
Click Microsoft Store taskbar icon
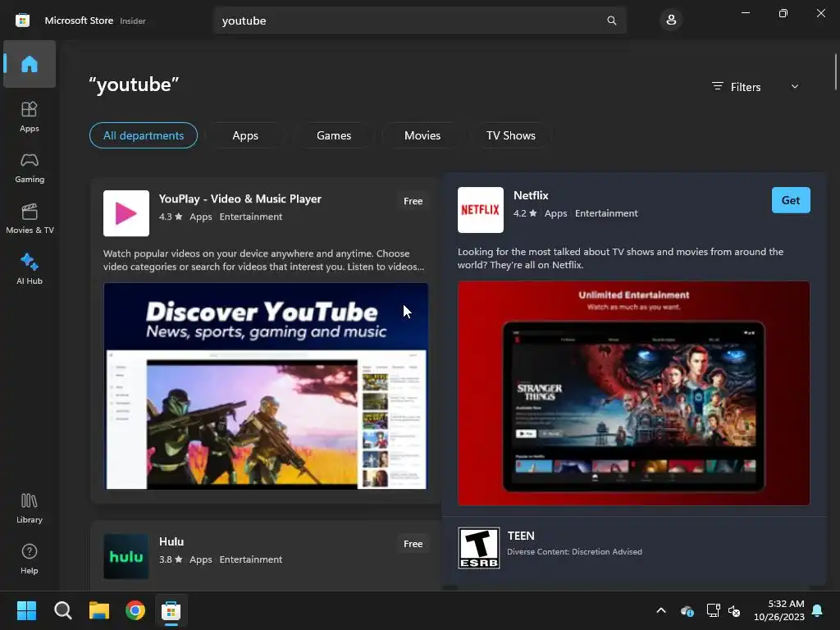click(x=171, y=610)
